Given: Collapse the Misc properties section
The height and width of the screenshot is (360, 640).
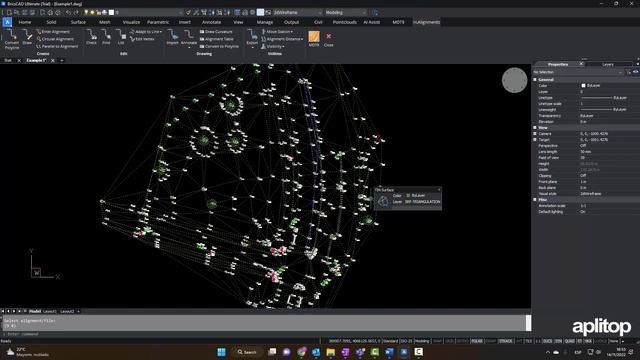Looking at the screenshot, I should click(x=535, y=200).
